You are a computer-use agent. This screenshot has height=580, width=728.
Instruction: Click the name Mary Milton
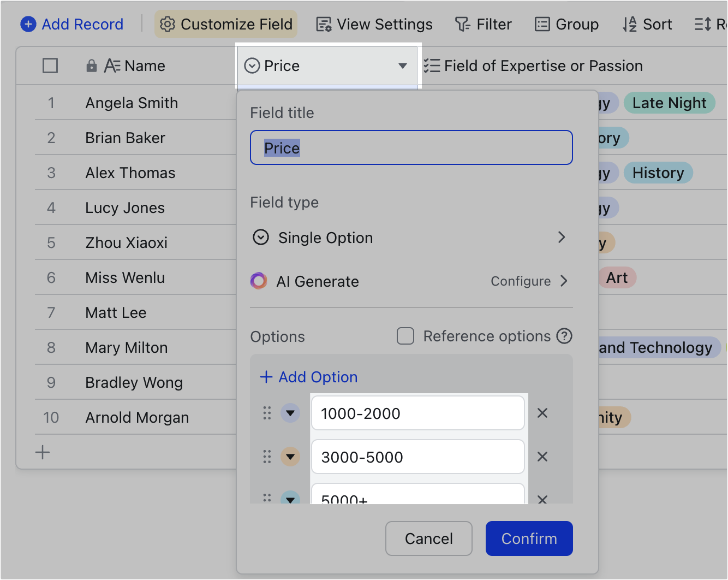126,347
